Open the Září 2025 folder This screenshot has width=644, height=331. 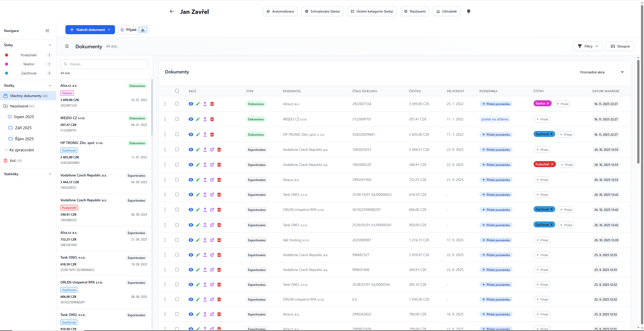pyautogui.click(x=23, y=128)
